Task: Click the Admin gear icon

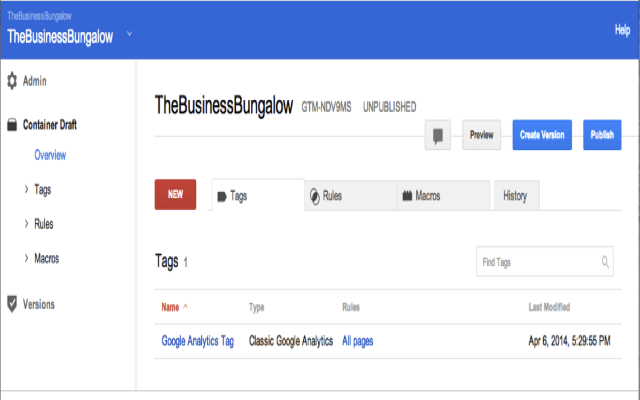Action: click(x=12, y=81)
